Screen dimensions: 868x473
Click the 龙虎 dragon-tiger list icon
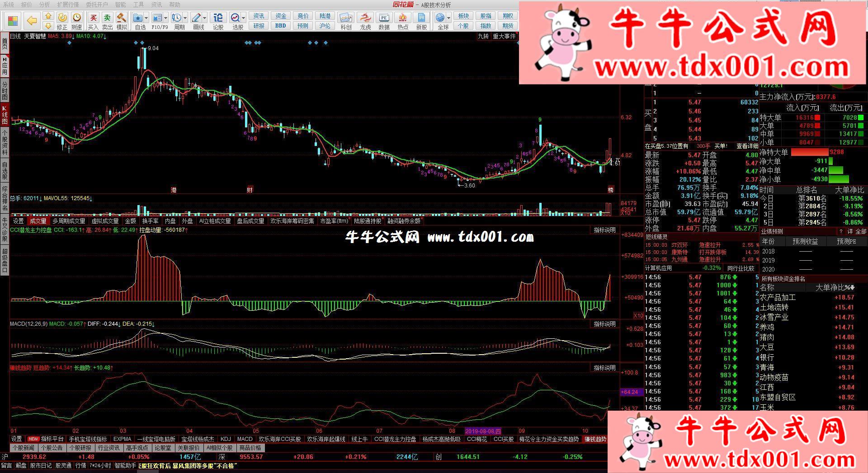pyautogui.click(x=365, y=20)
